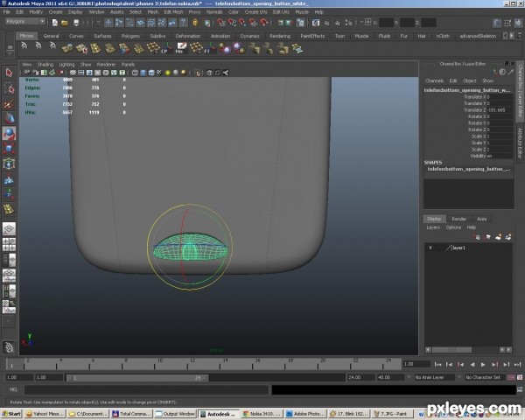Image resolution: width=525 pixels, height=420 pixels.
Task: Toggle viewport isolate select icon
Action: click(x=197, y=73)
